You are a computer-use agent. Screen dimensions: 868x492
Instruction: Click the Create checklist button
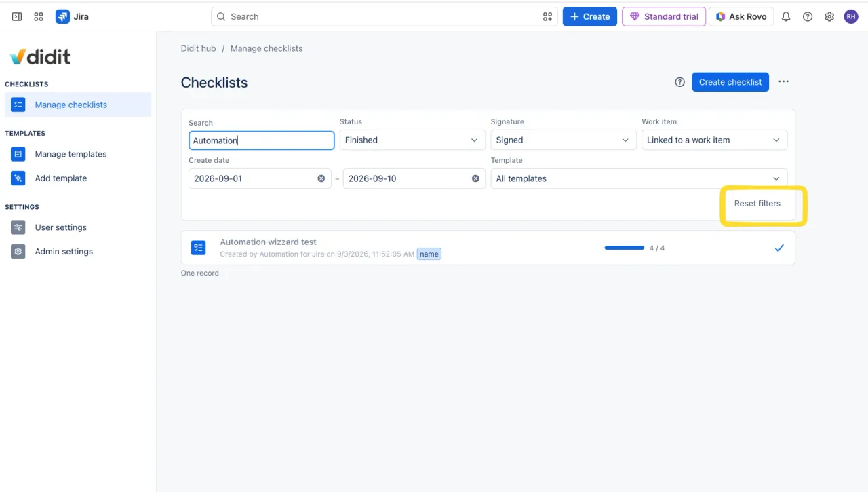(730, 82)
